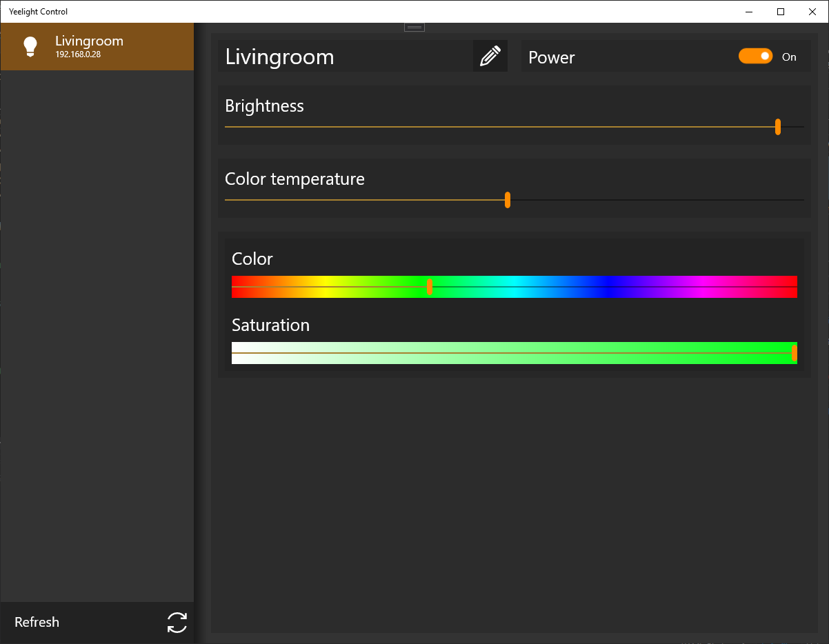The width and height of the screenshot is (829, 644).
Task: Click the Color temperature slider handle
Action: coord(508,200)
